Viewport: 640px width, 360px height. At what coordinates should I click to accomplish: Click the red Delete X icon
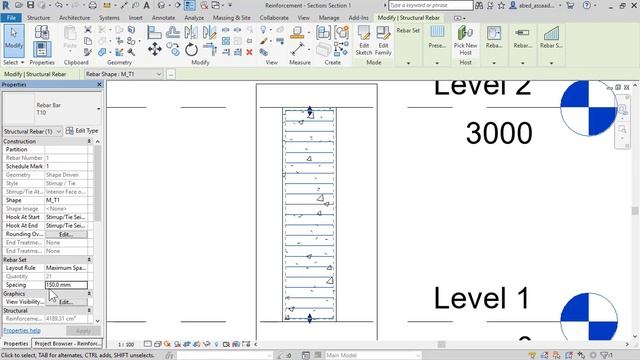249,52
